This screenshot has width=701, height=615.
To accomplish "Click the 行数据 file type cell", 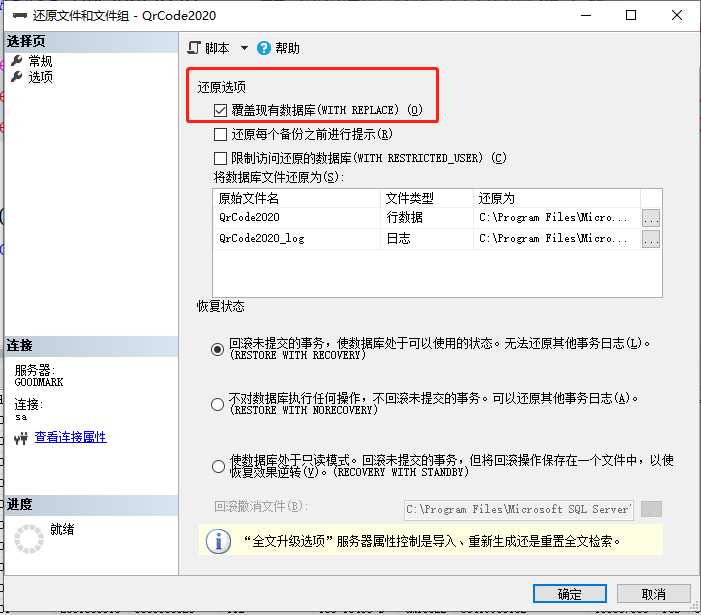I will pyautogui.click(x=427, y=218).
